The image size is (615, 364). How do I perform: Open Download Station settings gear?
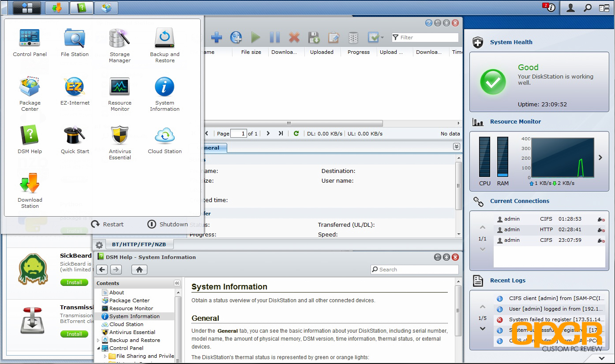(x=99, y=245)
